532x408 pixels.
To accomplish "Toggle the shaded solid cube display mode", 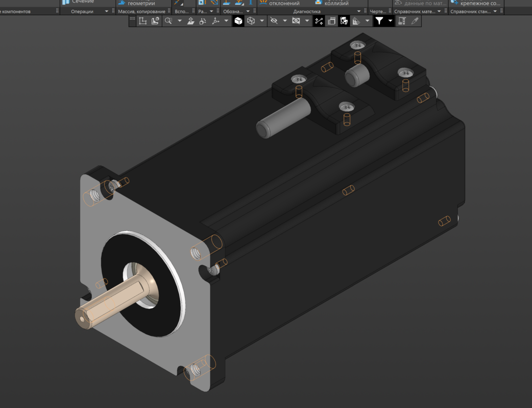I will (x=238, y=21).
